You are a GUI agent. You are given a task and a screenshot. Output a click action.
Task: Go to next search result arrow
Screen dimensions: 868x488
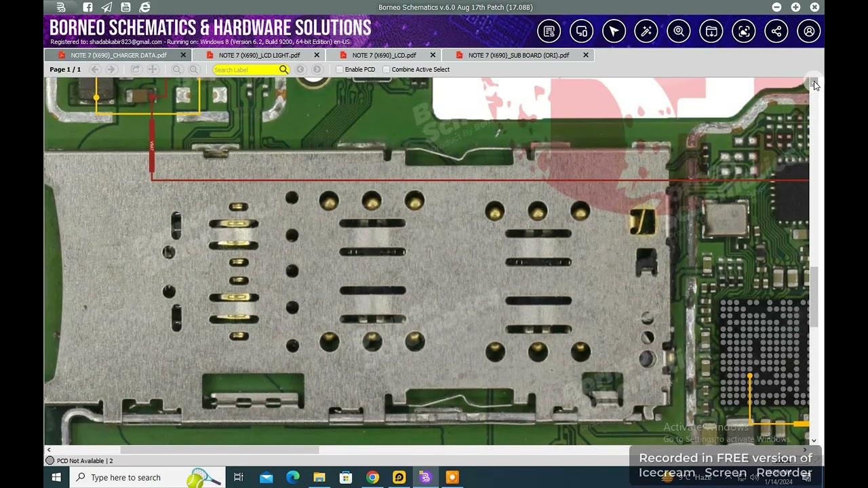[x=317, y=69]
